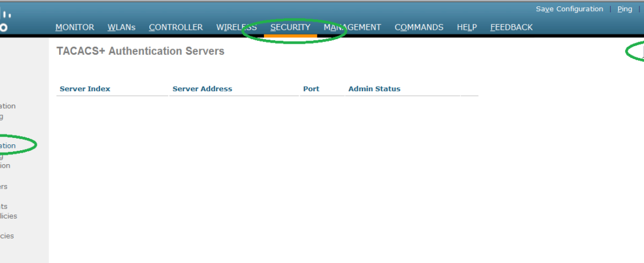The height and width of the screenshot is (263, 644).
Task: Click the Port column header
Action: pyautogui.click(x=311, y=89)
